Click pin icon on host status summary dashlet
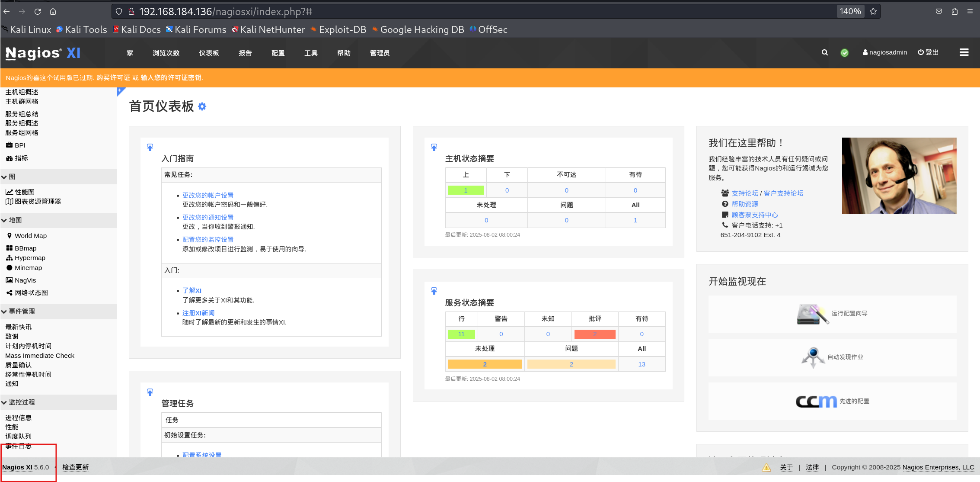This screenshot has width=980, height=482. (x=434, y=148)
